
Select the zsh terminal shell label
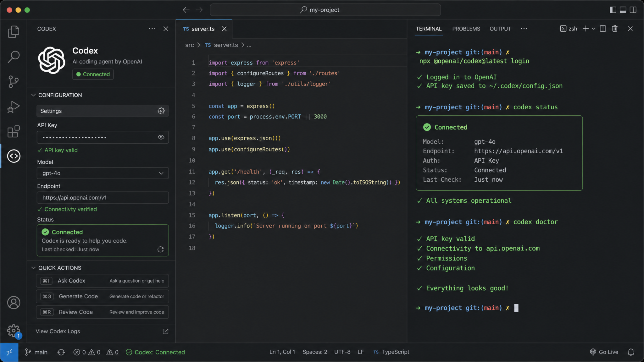[x=569, y=29]
